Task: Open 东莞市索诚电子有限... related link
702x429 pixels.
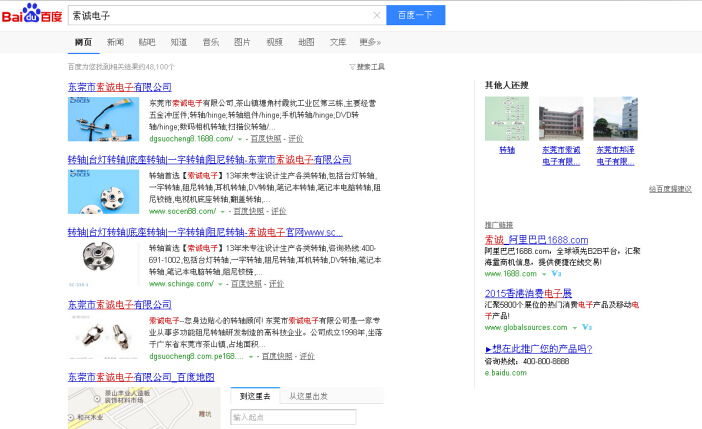Action: pyautogui.click(x=561, y=156)
